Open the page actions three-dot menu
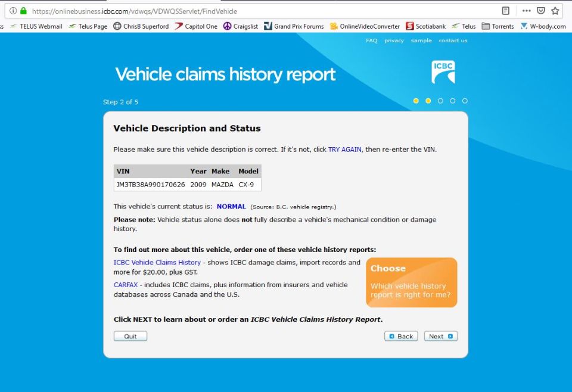The image size is (572, 392). (x=526, y=11)
